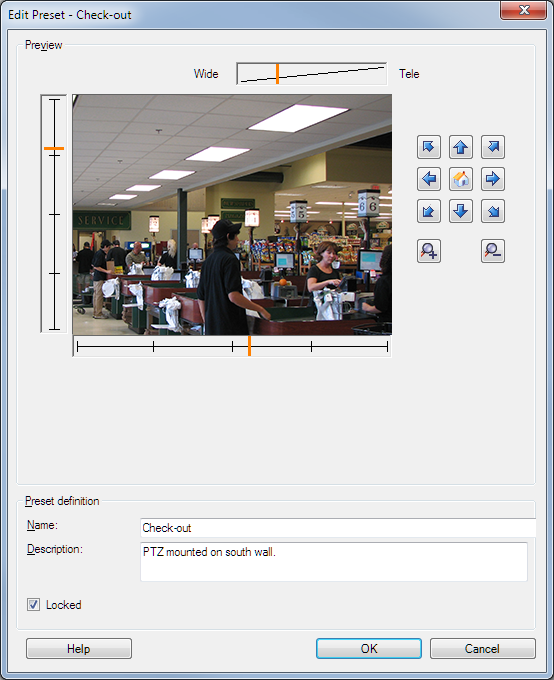Move camera up-right with diagonal arrow
The height and width of the screenshot is (680, 554).
point(493,147)
